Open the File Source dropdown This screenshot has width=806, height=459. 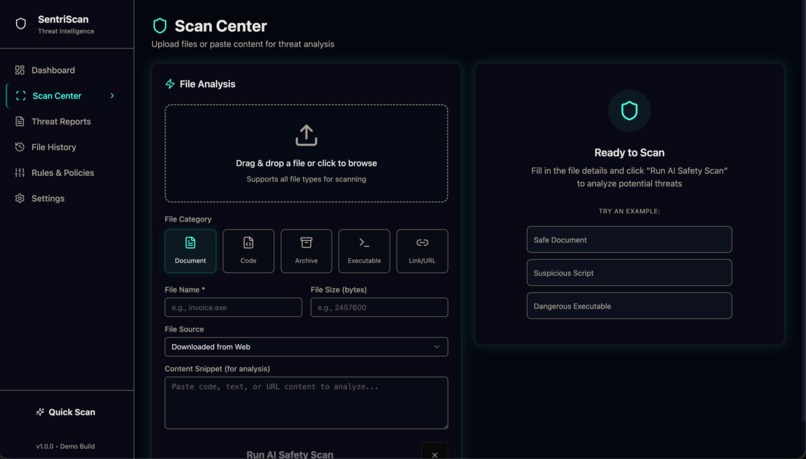pos(306,347)
